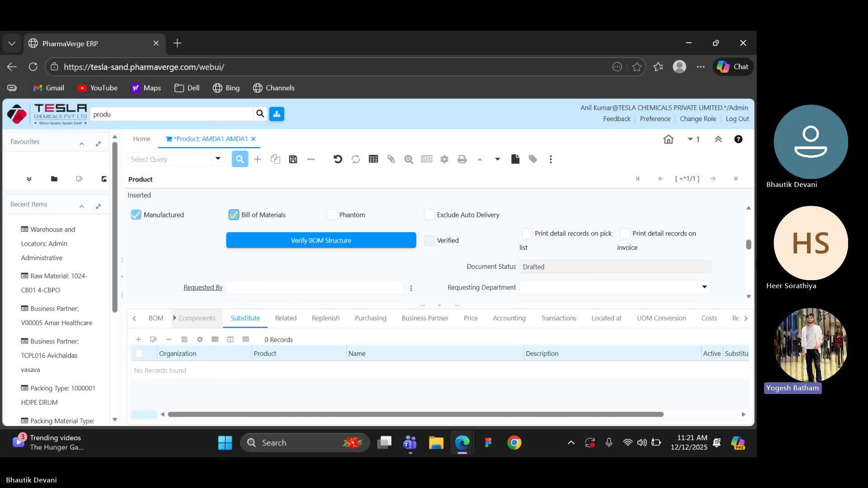Open the Feedback link
This screenshot has height=488, width=868.
[617, 119]
